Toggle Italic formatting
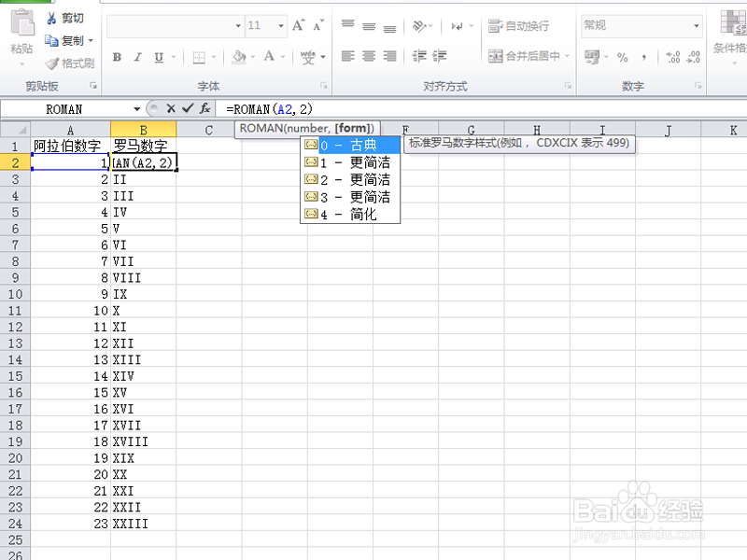Screen dimensions: 747x560 pos(137,57)
